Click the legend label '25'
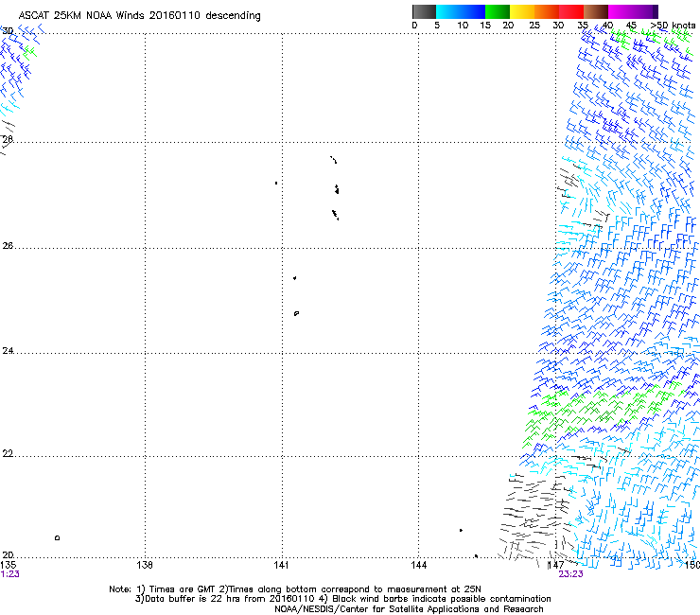700x615 pixels. [534, 26]
